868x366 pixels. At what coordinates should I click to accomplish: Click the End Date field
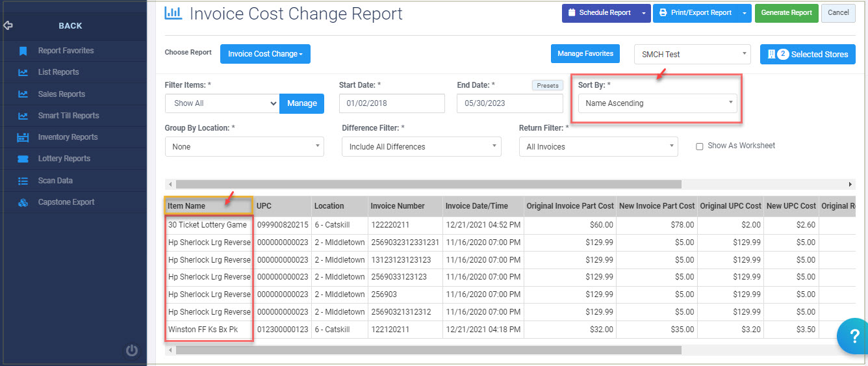pyautogui.click(x=510, y=103)
